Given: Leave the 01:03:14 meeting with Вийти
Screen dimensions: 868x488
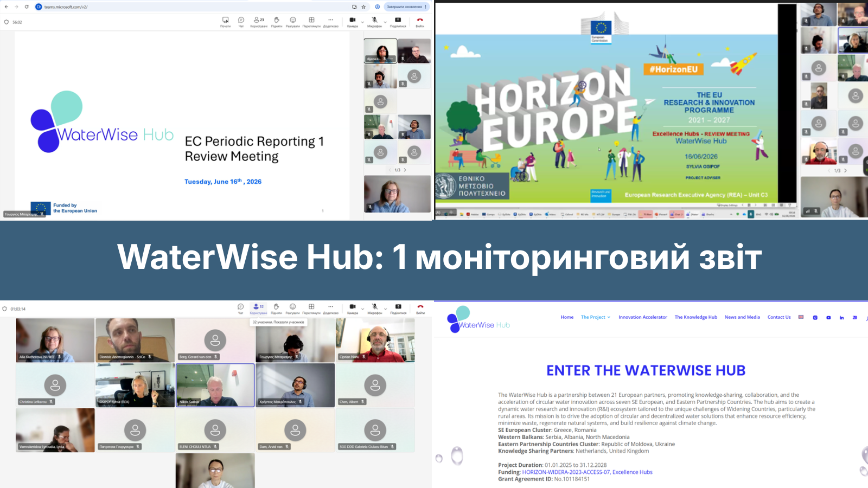Looking at the screenshot, I should pyautogui.click(x=420, y=309).
